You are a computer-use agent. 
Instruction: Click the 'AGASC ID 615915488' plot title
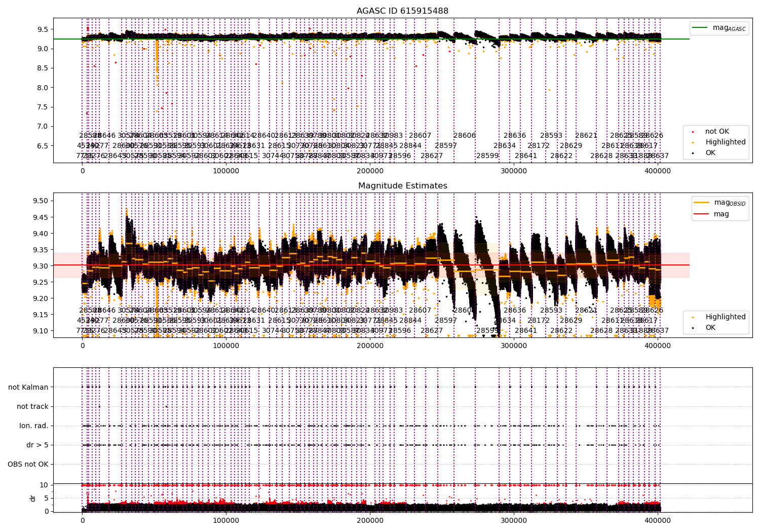coord(402,11)
